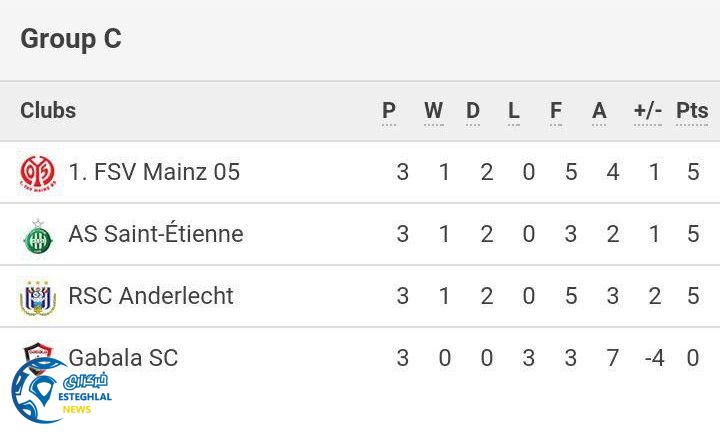Open the RSC Anderlecht team link
This screenshot has height=442, width=720.
[151, 296]
